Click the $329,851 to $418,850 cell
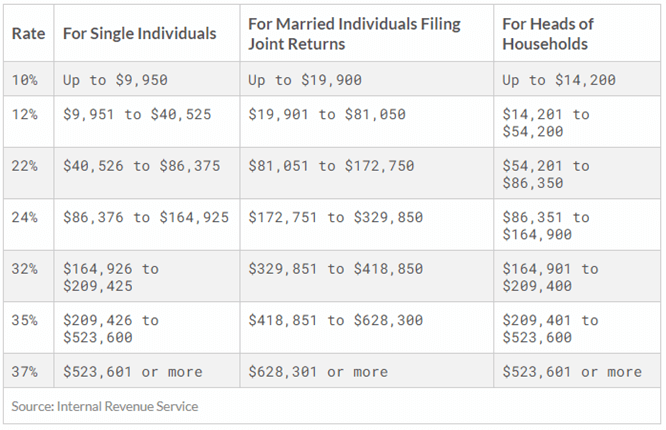The width and height of the screenshot is (666, 430). click(x=335, y=269)
